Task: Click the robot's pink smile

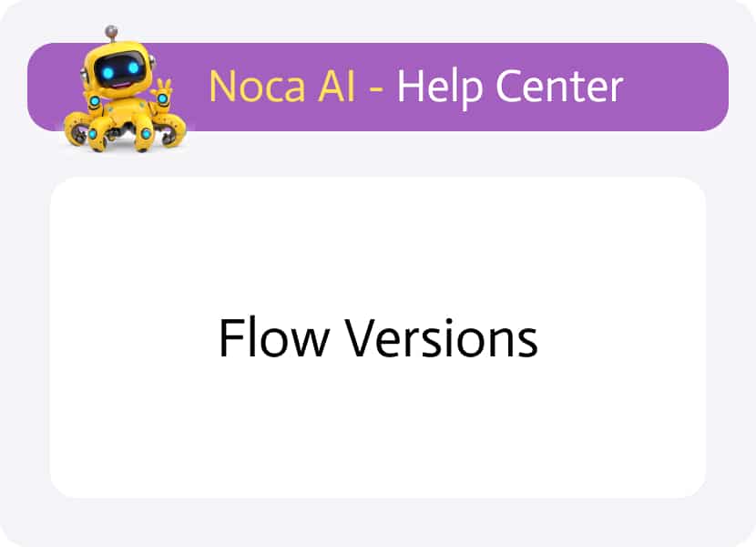Action: tap(122, 86)
